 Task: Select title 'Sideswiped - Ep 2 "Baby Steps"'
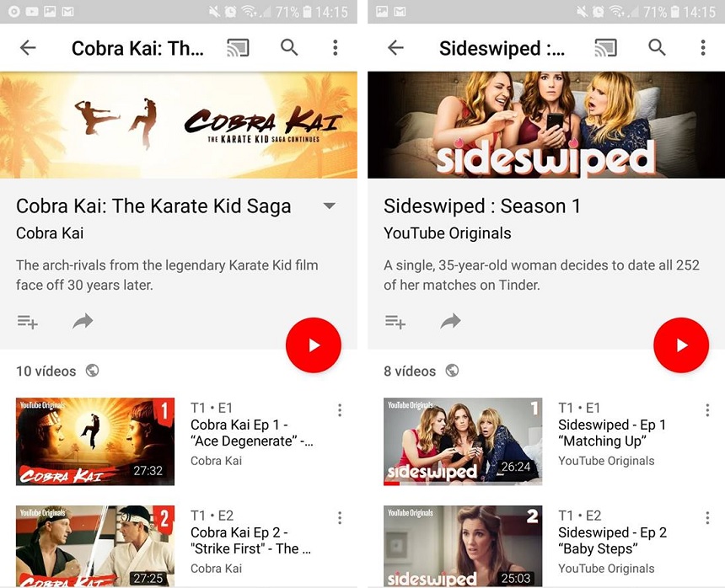point(613,541)
